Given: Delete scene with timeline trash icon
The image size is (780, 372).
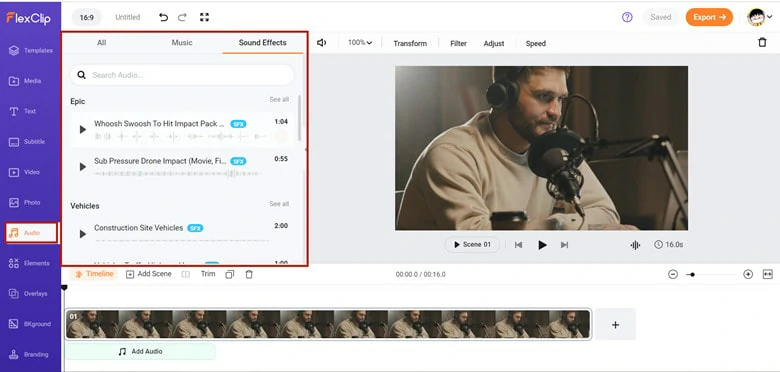Looking at the screenshot, I should [x=249, y=274].
